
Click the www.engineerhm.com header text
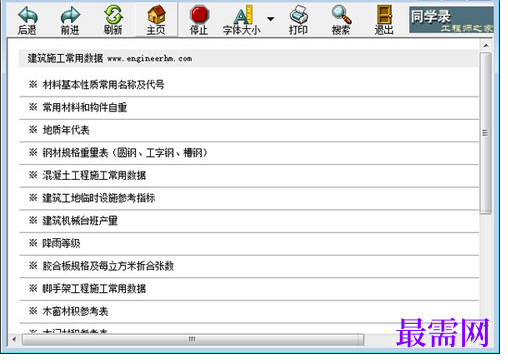(x=150, y=59)
